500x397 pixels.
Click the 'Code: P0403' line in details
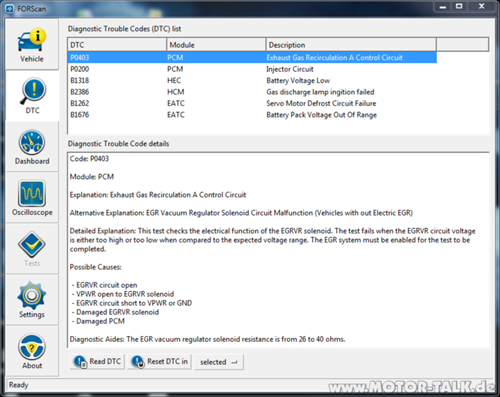click(89, 159)
